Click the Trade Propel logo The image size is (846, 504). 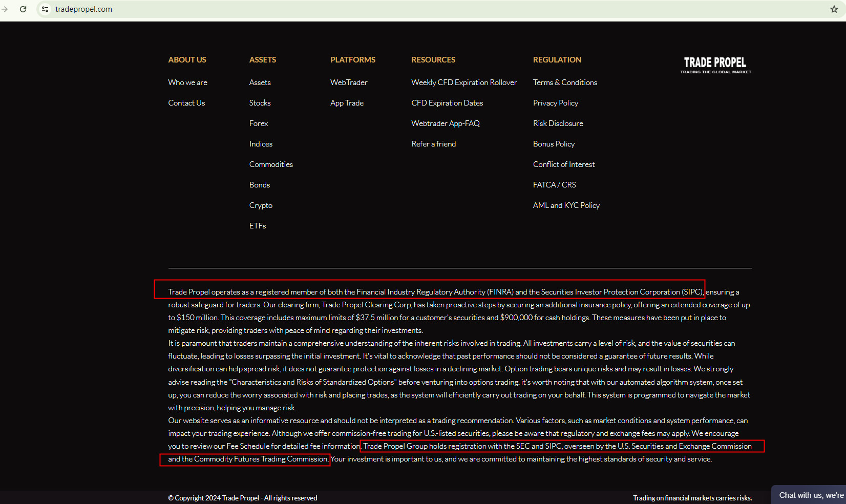[715, 65]
